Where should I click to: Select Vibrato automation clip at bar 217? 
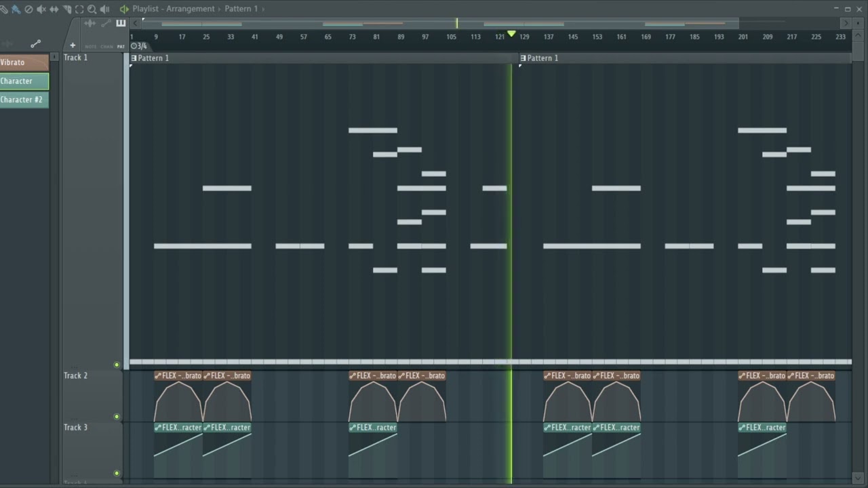tap(811, 396)
